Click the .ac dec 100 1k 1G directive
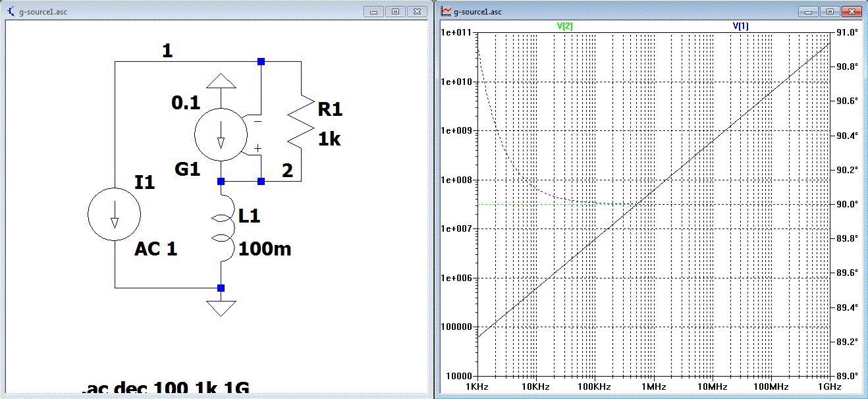 [165, 389]
